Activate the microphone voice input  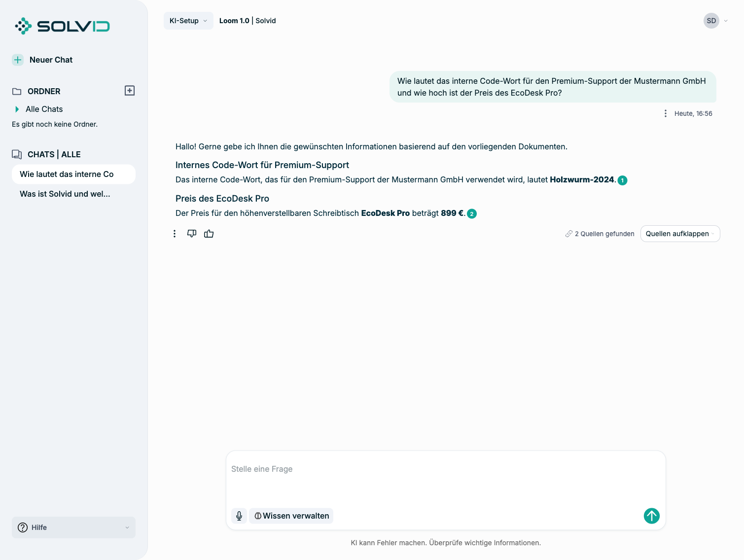pyautogui.click(x=239, y=516)
